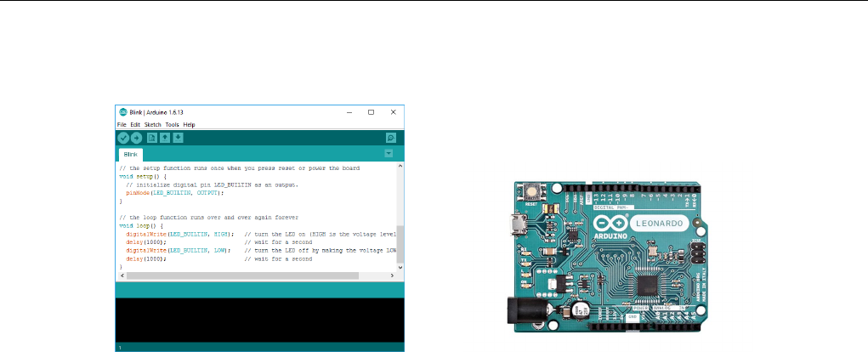This screenshot has width=868, height=352.
Task: Click the black console output area
Action: tap(259, 320)
